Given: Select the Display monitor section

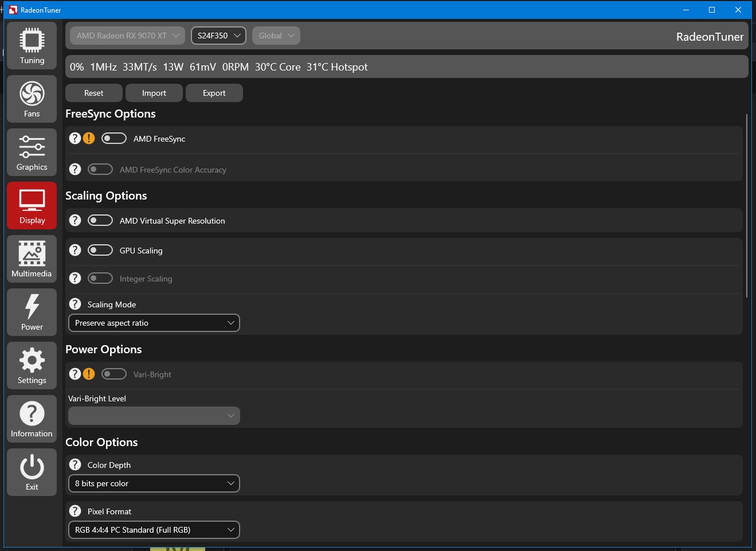Looking at the screenshot, I should coord(32,205).
